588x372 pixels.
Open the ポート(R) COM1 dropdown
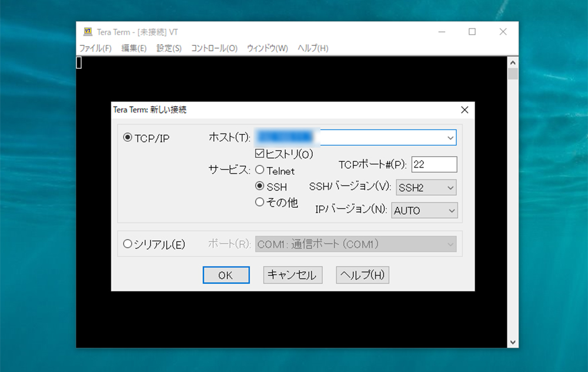356,244
